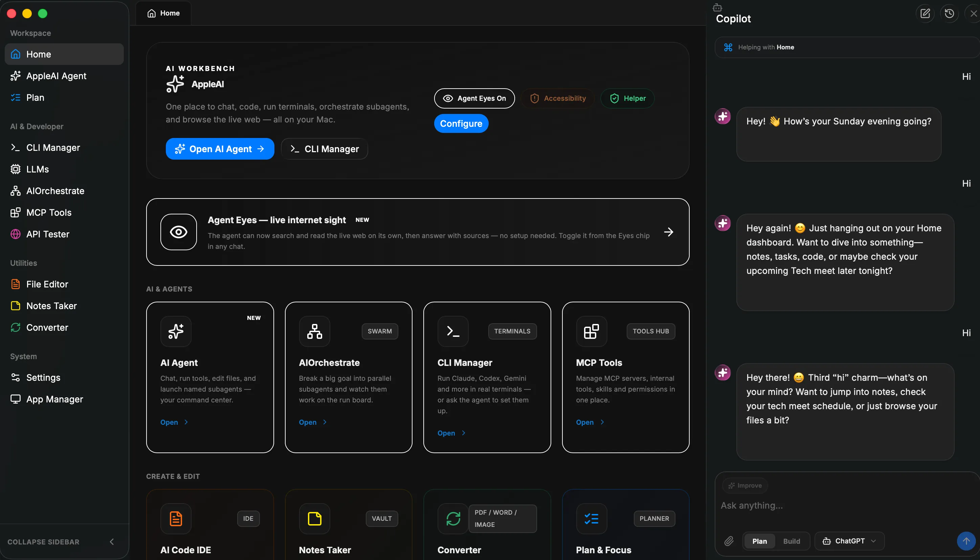
Task: Click the arrow on Agent Eyes banner
Action: coord(669,232)
